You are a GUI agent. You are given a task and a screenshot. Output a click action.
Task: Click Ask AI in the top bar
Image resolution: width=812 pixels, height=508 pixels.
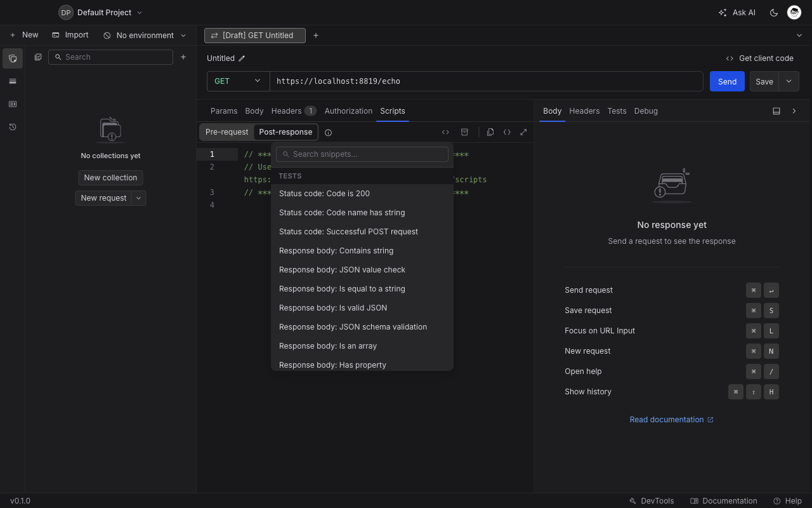737,13
